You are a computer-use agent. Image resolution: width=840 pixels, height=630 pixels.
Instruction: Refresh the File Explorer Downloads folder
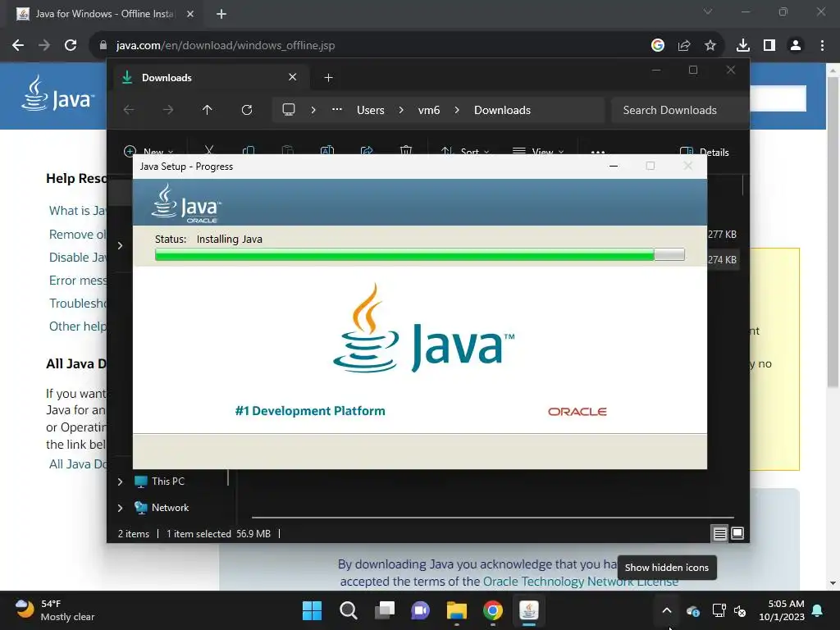[x=247, y=110]
